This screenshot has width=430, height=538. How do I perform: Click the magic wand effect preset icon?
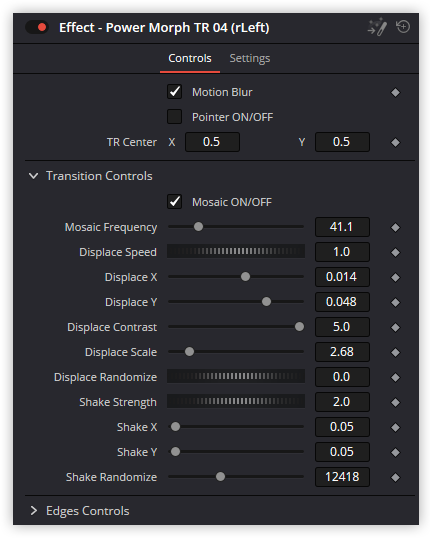377,27
